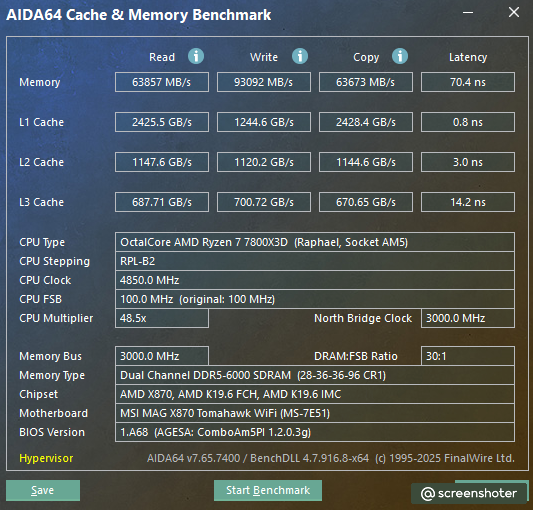Minimize the AIDA64 benchmark window
Screen dimensions: 533x510
pos(468,13)
